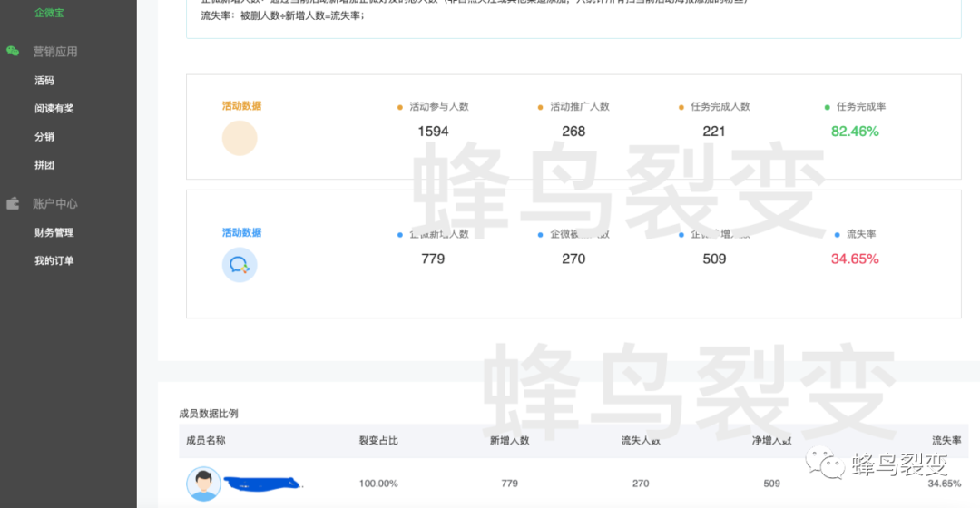The height and width of the screenshot is (508, 980).
Task: Click the blue WeCom chat icon
Action: click(240, 265)
